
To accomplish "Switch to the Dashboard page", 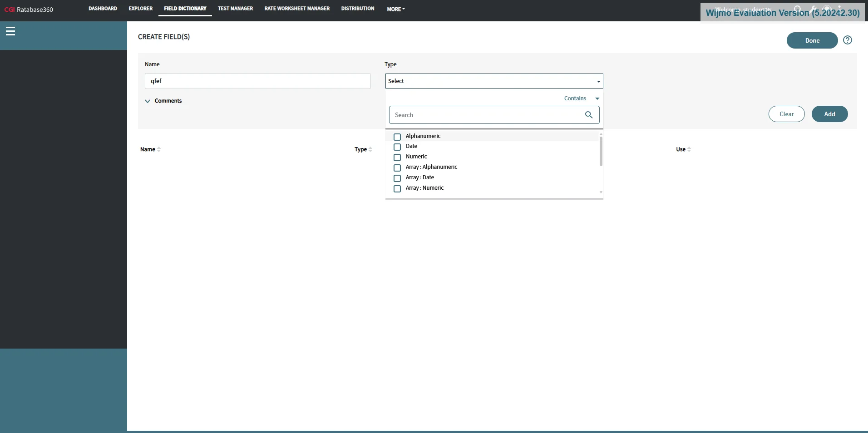I will tap(103, 8).
